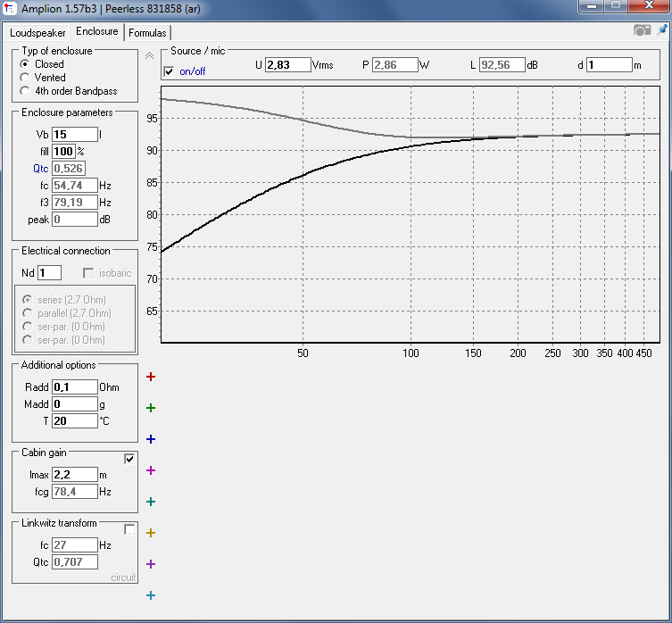Enable the Linkwitz transform checkbox
Viewport: 672px width, 623px height.
tap(129, 529)
